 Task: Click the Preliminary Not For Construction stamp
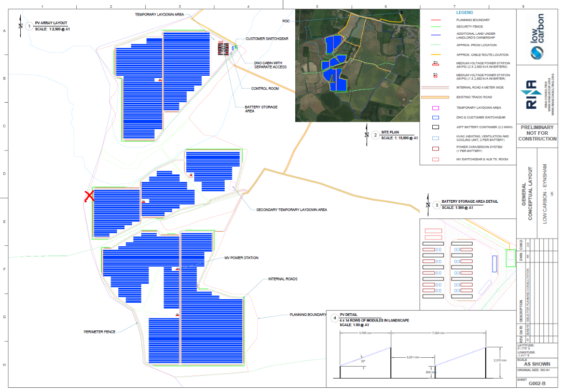(x=537, y=133)
